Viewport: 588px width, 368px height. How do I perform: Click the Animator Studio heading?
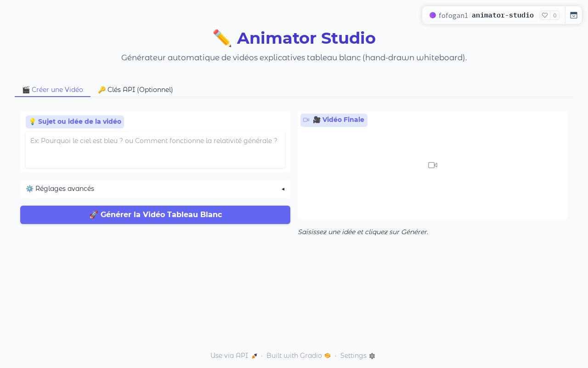coord(294,38)
